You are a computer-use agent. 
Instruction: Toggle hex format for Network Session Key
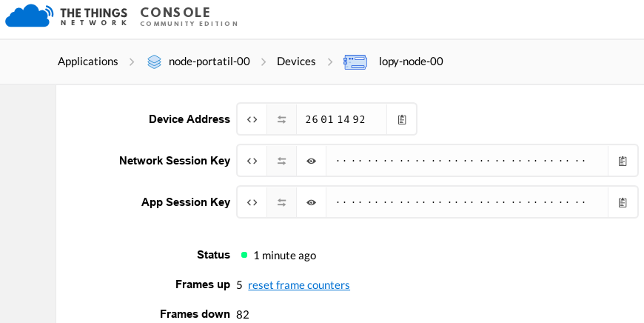click(252, 161)
